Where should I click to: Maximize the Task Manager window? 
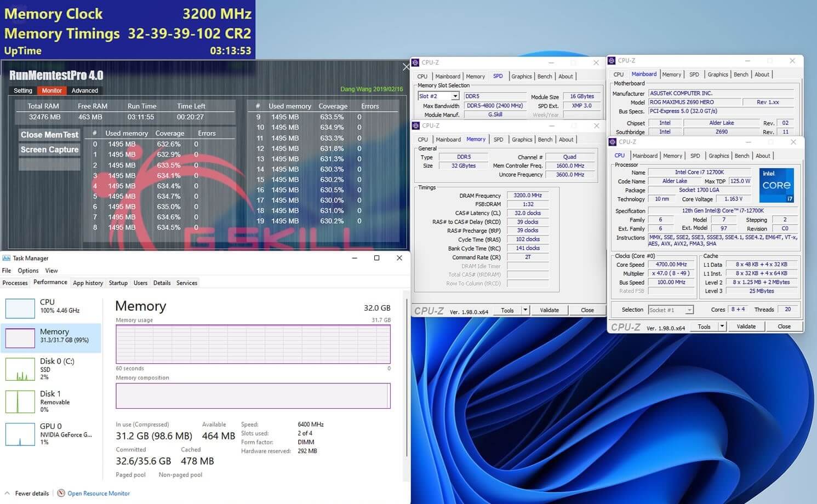tap(376, 258)
